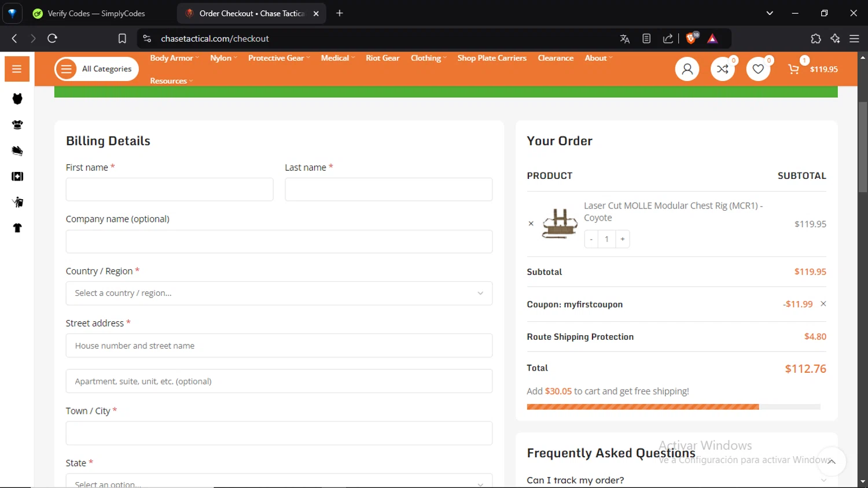This screenshot has width=868, height=488.
Task: Click the product quantity number field
Action: (x=607, y=239)
